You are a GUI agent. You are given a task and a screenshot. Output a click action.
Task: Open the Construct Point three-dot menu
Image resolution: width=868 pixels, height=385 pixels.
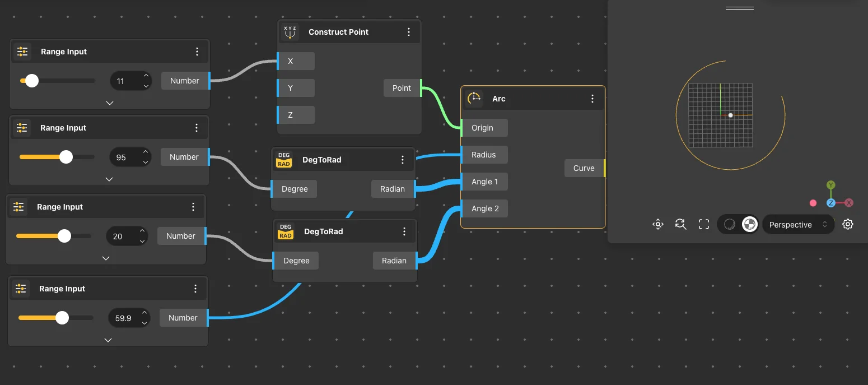click(409, 32)
